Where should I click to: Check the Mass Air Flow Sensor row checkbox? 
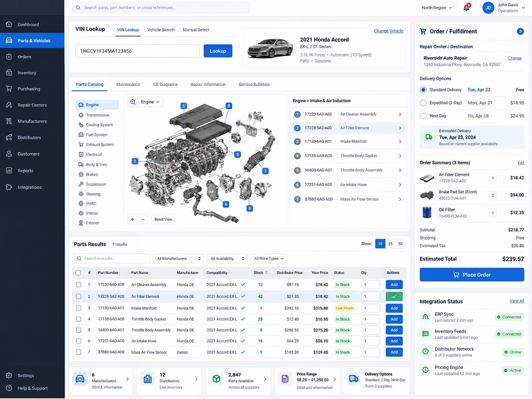coord(78,352)
